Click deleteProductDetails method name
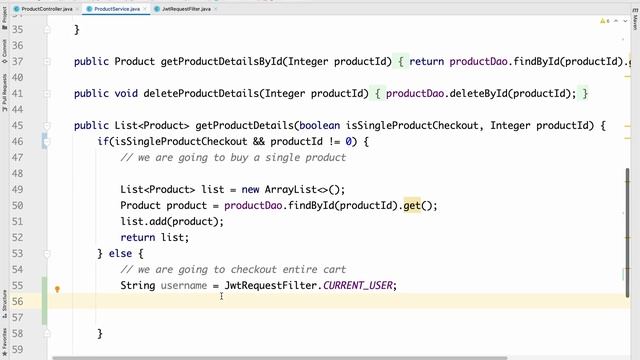Viewport: 640px width, 360px height. 201,93
